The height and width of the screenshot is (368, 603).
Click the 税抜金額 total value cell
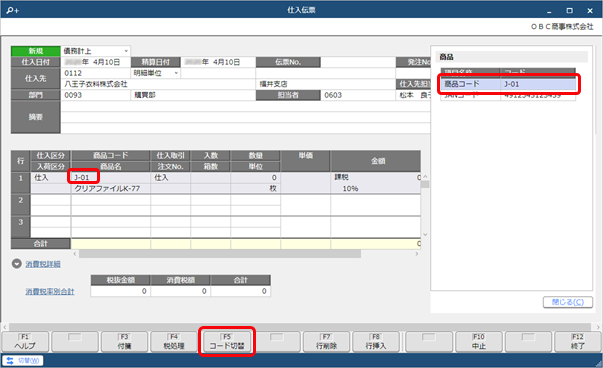pyautogui.click(x=120, y=291)
